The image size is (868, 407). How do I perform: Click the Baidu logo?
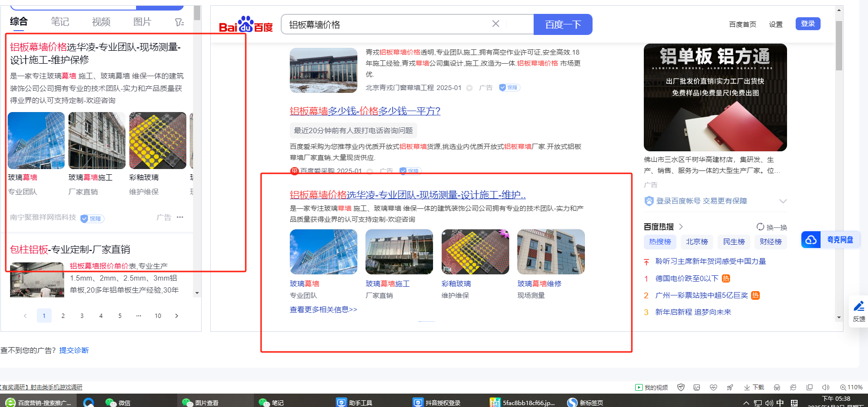[x=246, y=24]
